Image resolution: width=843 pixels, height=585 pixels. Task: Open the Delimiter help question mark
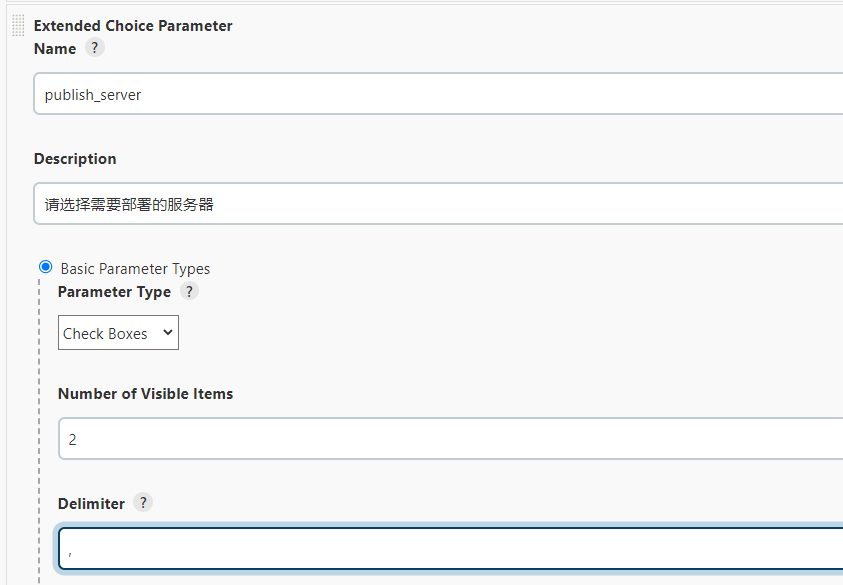(x=143, y=503)
